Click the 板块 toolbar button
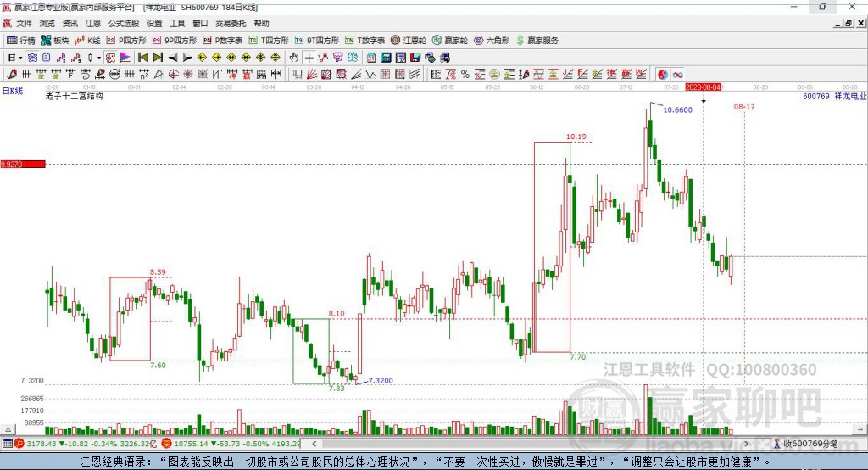Image resolution: width=868 pixels, height=470 pixels. (x=55, y=41)
